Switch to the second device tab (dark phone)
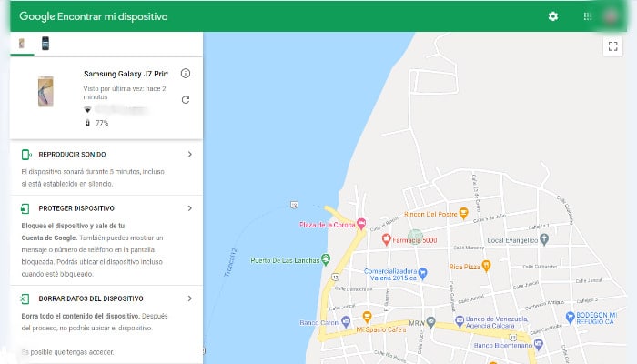This screenshot has height=364, width=637. [45, 43]
